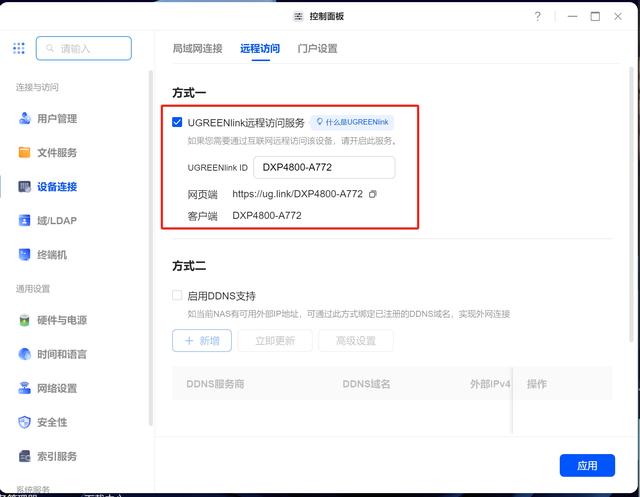
Task: Click the control panel title icon
Action: [x=298, y=16]
